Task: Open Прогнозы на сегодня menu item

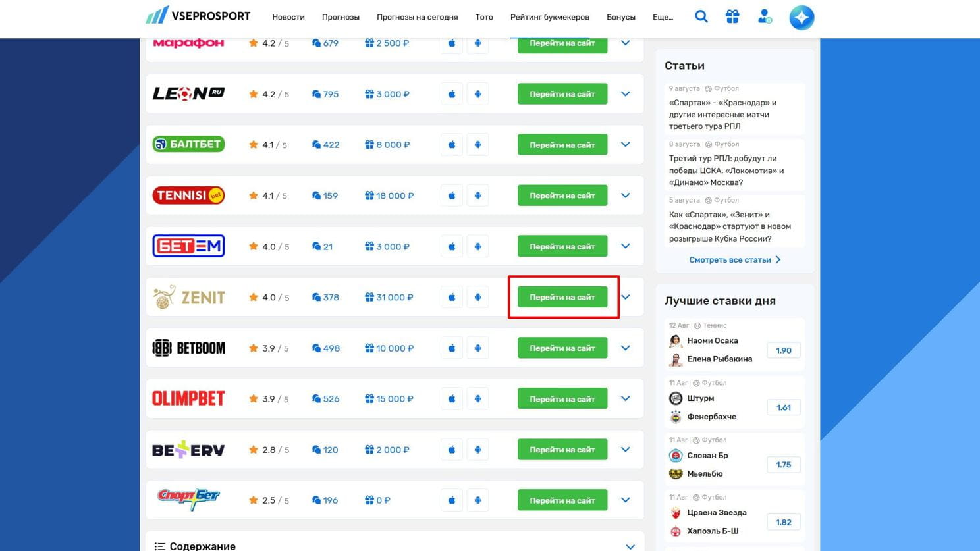Action: (x=418, y=17)
